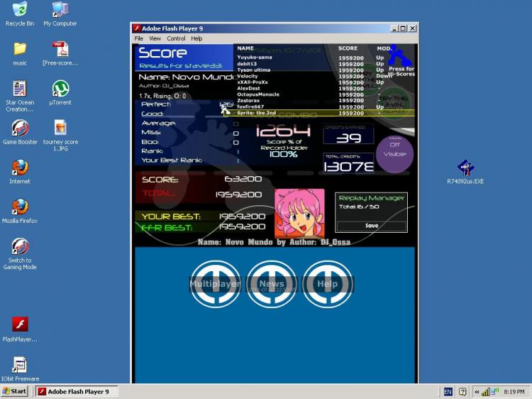532x399 pixels.
Task: Open the Recycle Bin desktop icon
Action: tap(20, 13)
